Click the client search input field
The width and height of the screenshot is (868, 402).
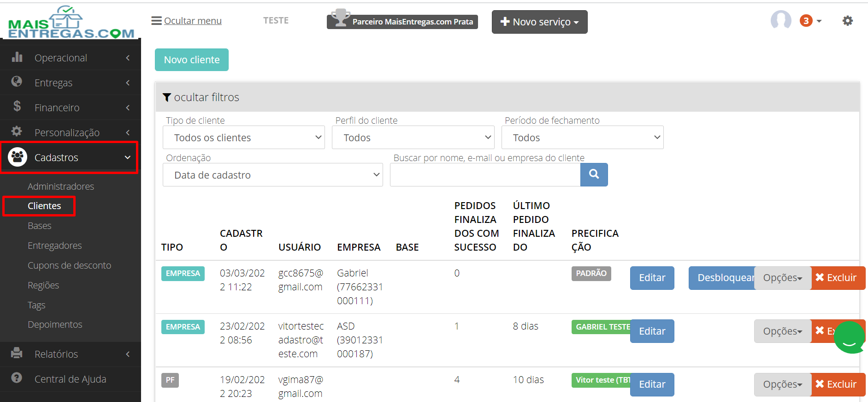click(x=485, y=175)
